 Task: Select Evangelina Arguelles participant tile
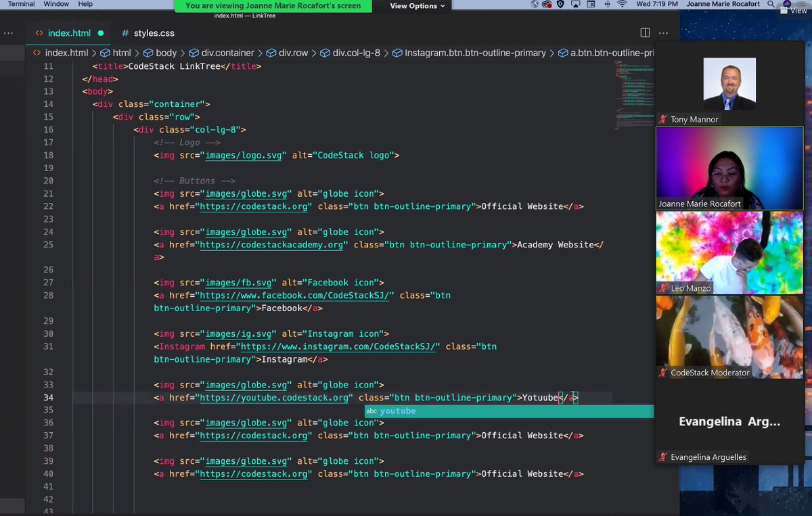point(729,422)
